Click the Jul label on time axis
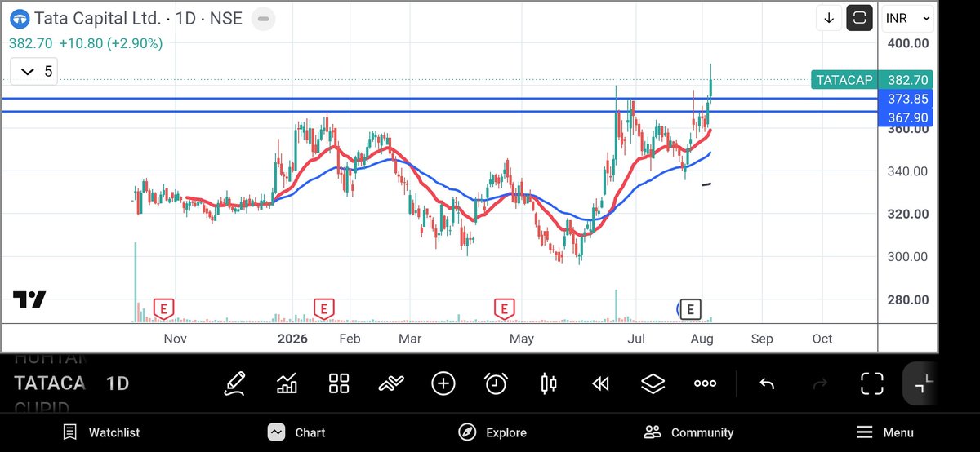 coord(635,339)
